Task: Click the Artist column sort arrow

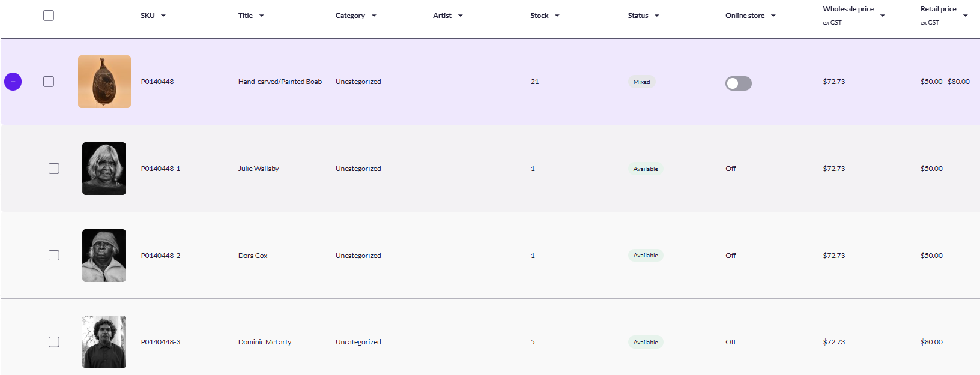Action: pyautogui.click(x=460, y=16)
